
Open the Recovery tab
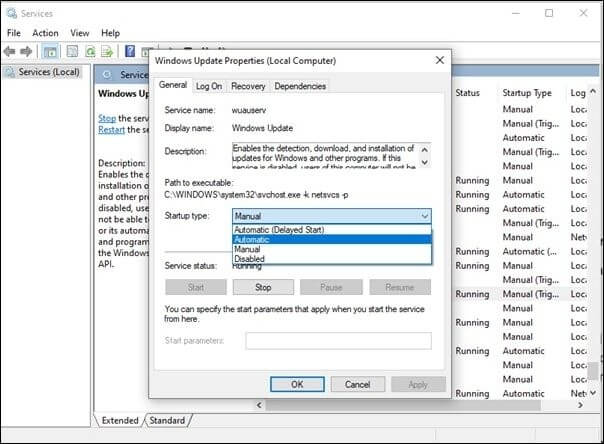[248, 86]
